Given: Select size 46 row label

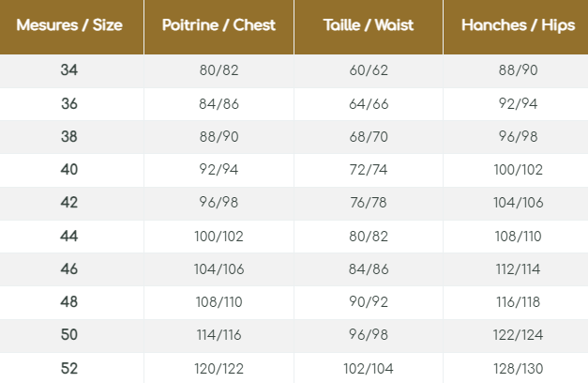Looking at the screenshot, I should coord(68,268).
